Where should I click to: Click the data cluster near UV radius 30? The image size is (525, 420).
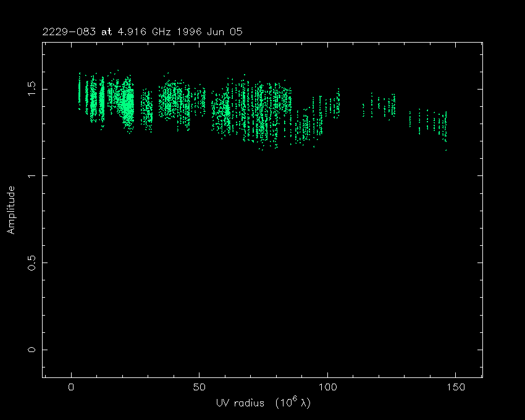click(147, 110)
